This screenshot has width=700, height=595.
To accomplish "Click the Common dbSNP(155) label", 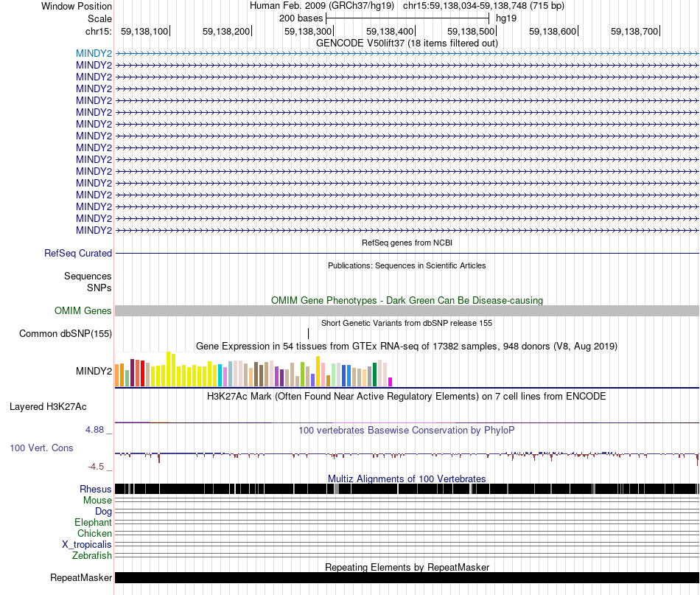I will coord(66,334).
